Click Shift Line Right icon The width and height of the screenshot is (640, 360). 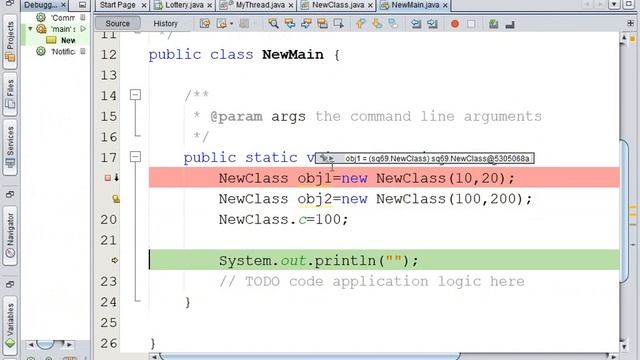pos(432,24)
